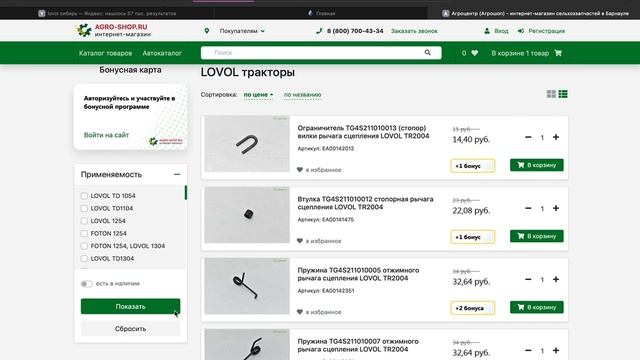Check the LOVOL TD 1054 checkbox
This screenshot has height=360, width=640.
click(84, 196)
